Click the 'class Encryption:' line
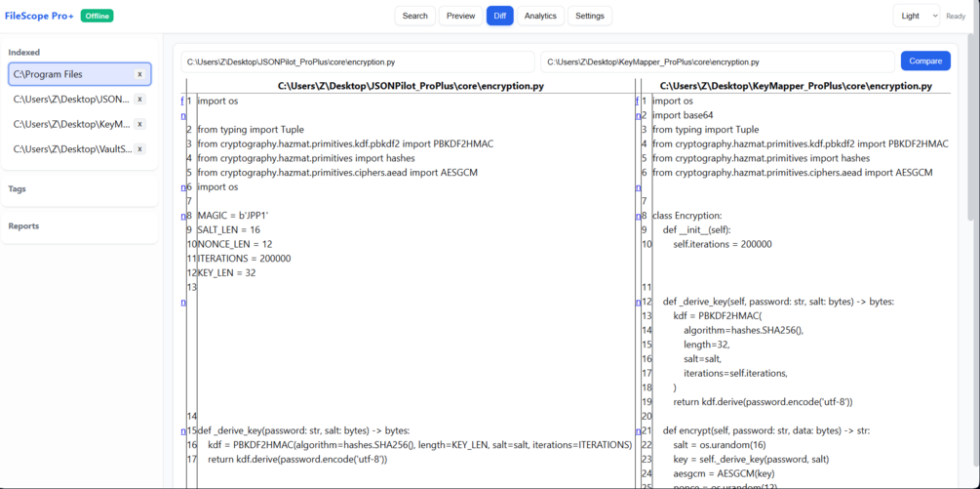The height and width of the screenshot is (489, 980). point(687,216)
